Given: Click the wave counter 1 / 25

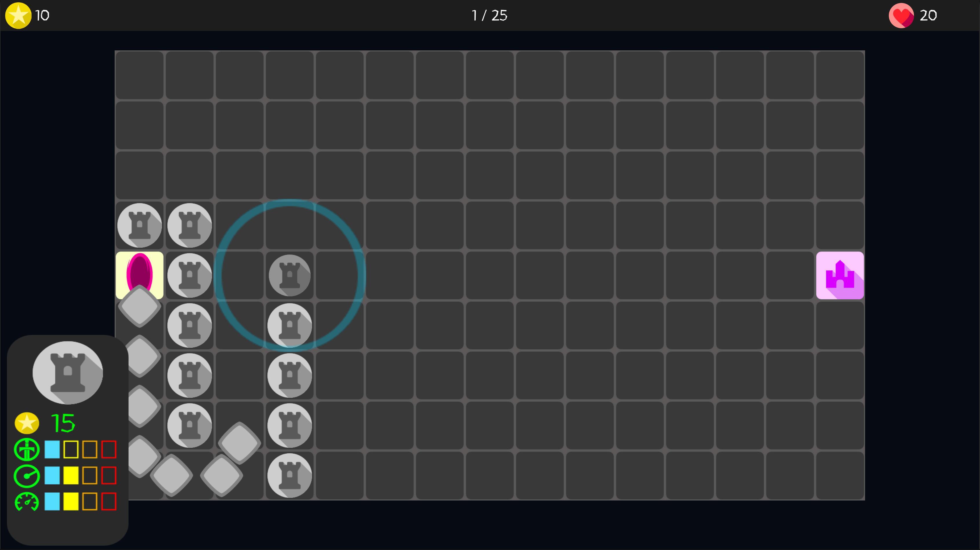Looking at the screenshot, I should pyautogui.click(x=489, y=16).
